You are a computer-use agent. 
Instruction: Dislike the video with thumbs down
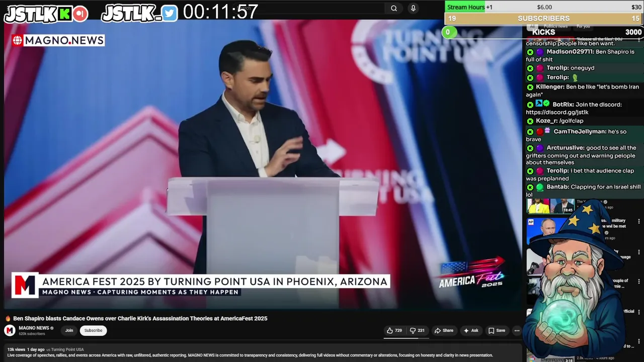point(417,330)
